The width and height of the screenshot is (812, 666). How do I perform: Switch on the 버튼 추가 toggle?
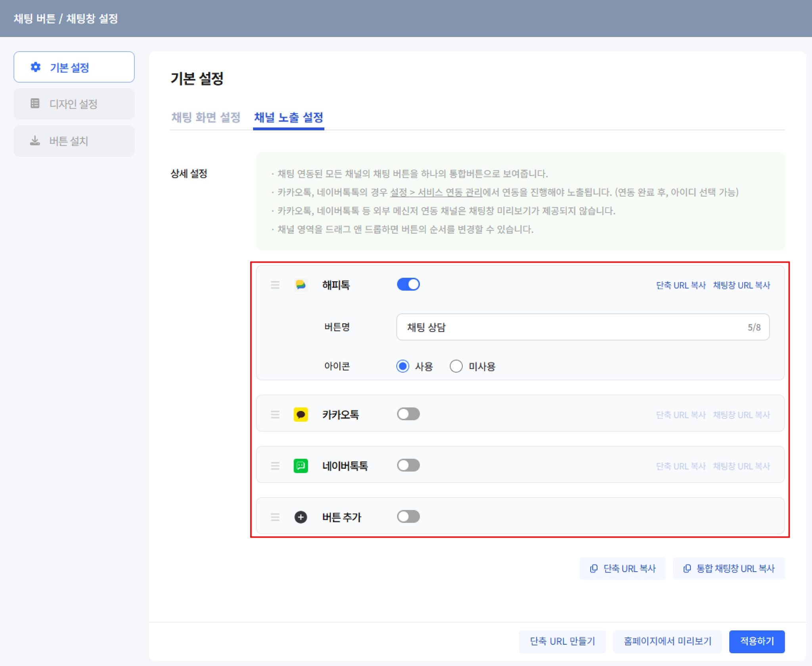tap(408, 517)
